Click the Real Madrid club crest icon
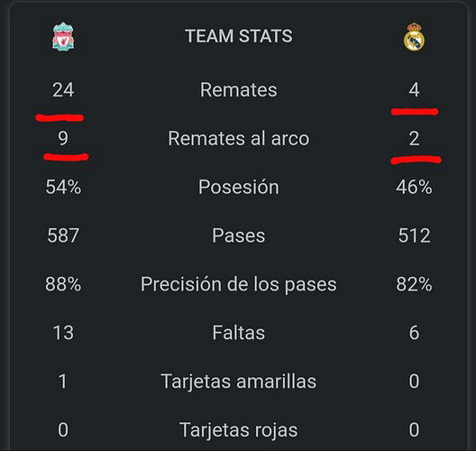The width and height of the screenshot is (476, 451). point(414,37)
